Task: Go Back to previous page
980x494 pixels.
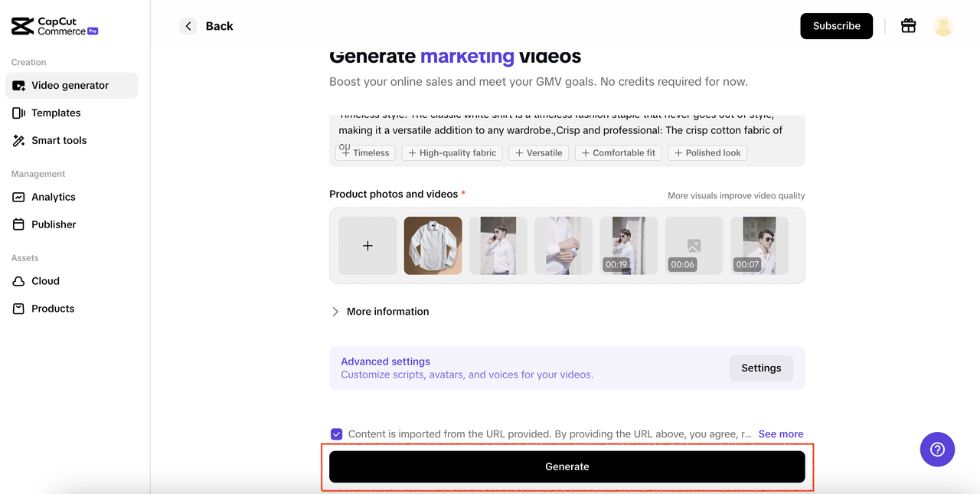Action: (207, 26)
